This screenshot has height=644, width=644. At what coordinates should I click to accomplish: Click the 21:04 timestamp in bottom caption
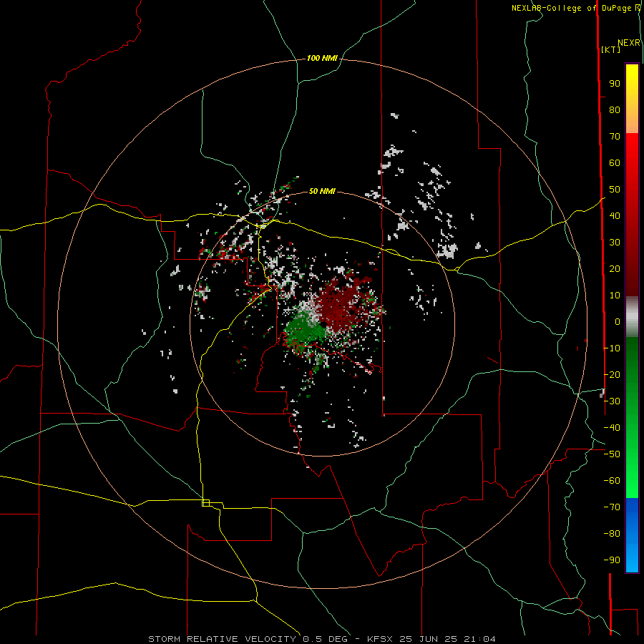(479, 639)
